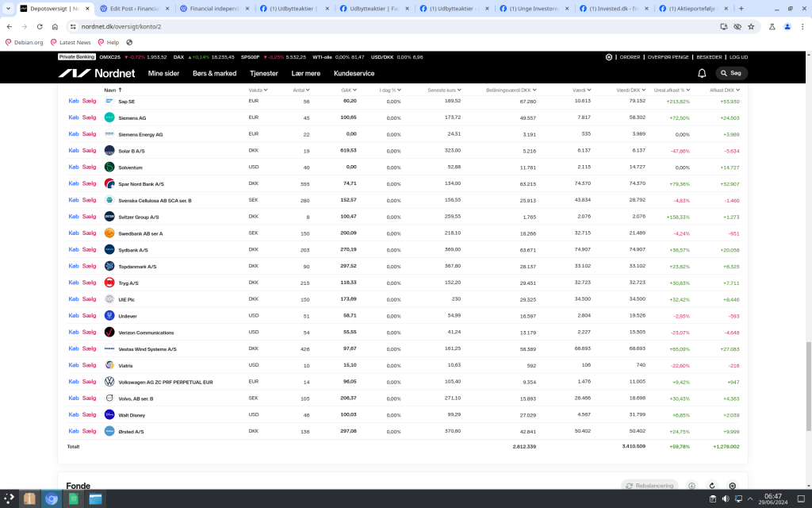Click the Søg search field
812x508 pixels.
tap(731, 73)
